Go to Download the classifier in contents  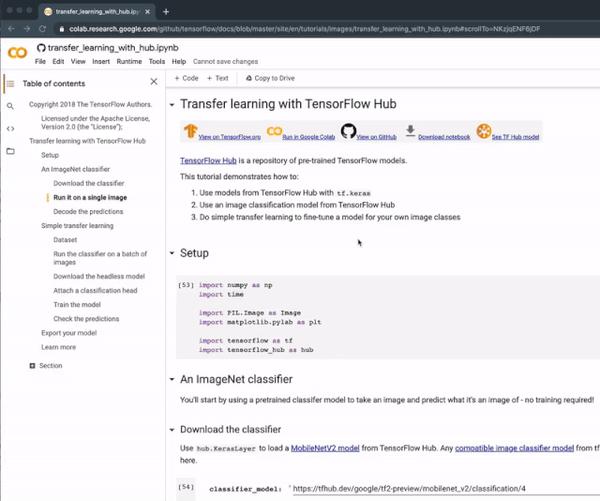[89, 183]
